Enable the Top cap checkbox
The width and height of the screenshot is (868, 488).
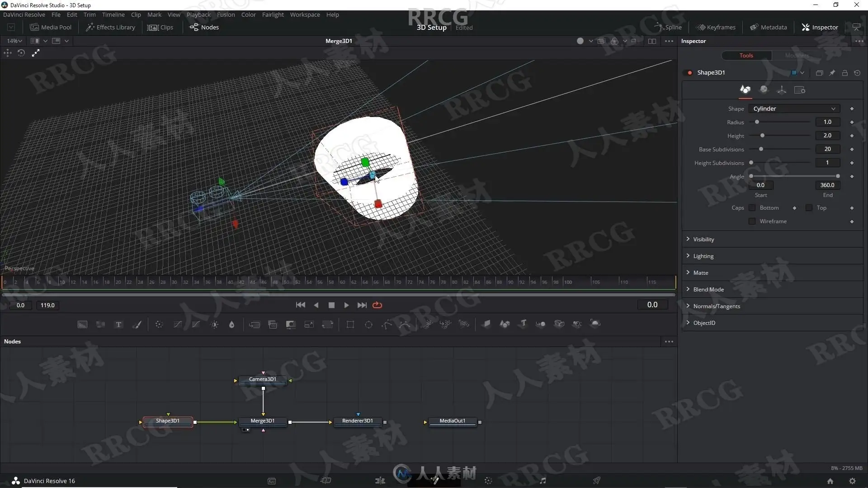point(809,208)
